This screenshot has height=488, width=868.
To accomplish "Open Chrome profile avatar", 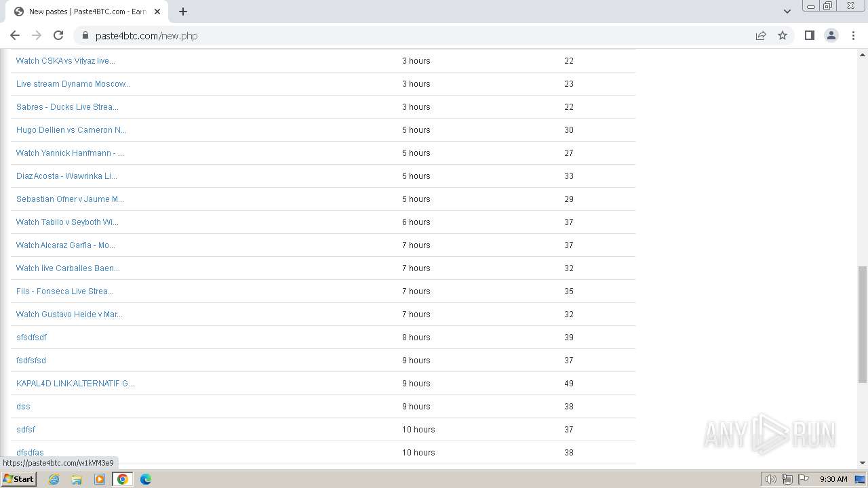I will (831, 35).
